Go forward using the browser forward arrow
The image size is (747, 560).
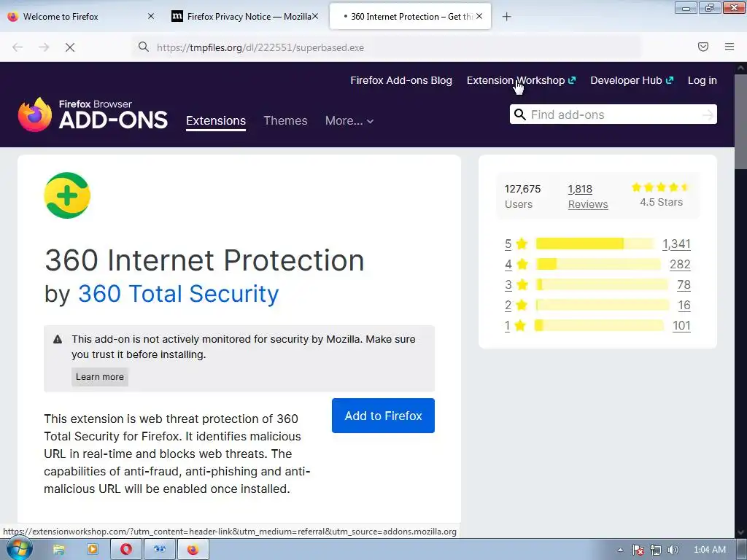click(x=44, y=47)
